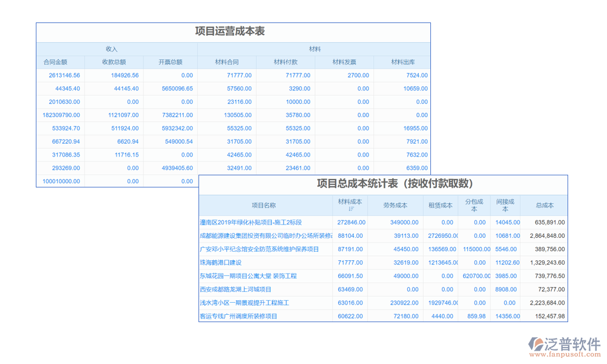Click the 收入 group header
Image resolution: width=607 pixels, height=364 pixels.
pyautogui.click(x=112, y=49)
